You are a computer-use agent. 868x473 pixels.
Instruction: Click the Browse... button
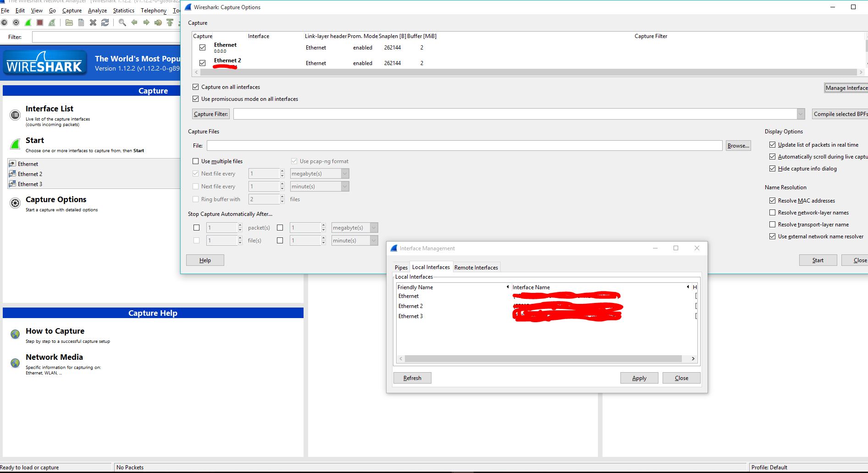(x=738, y=146)
